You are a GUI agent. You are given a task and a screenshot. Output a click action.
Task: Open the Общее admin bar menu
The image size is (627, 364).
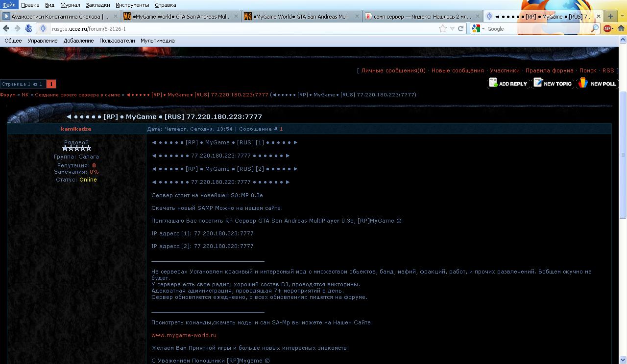pos(13,41)
